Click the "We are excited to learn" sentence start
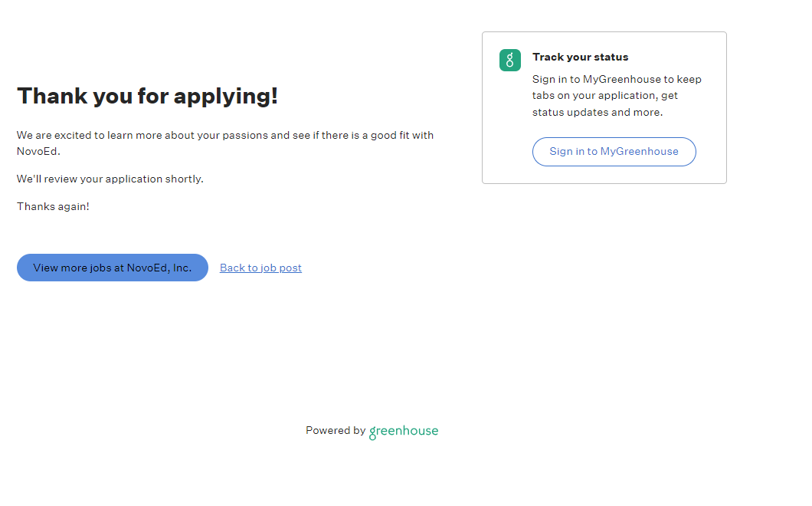The image size is (812, 506). pyautogui.click(x=69, y=135)
